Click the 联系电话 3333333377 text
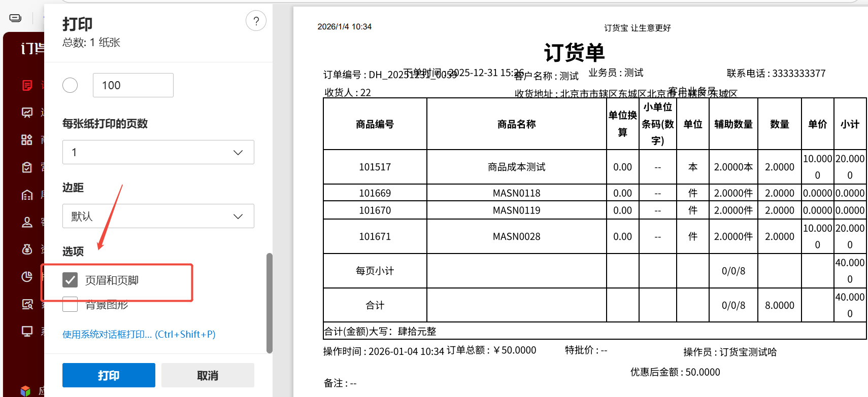This screenshot has width=868, height=397. 776,74
